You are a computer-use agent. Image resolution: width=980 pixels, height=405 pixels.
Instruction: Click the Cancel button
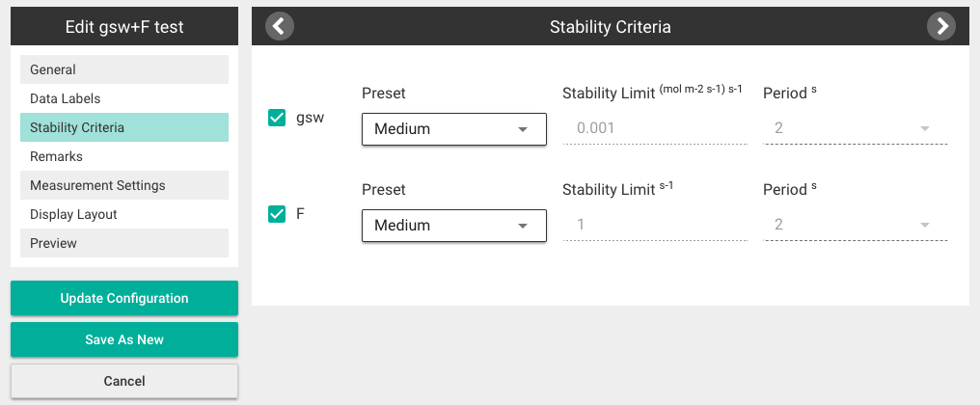[x=124, y=381]
